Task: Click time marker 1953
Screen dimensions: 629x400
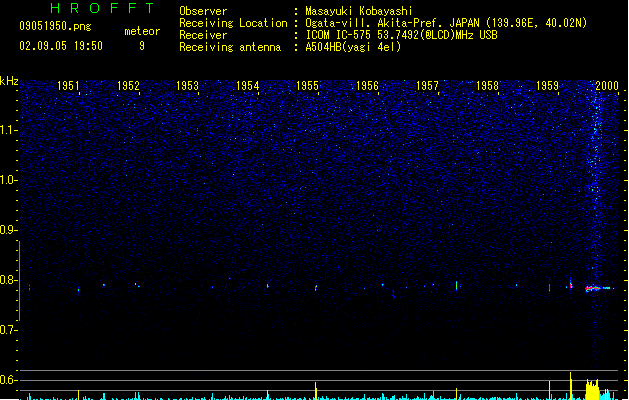Action: [187, 86]
